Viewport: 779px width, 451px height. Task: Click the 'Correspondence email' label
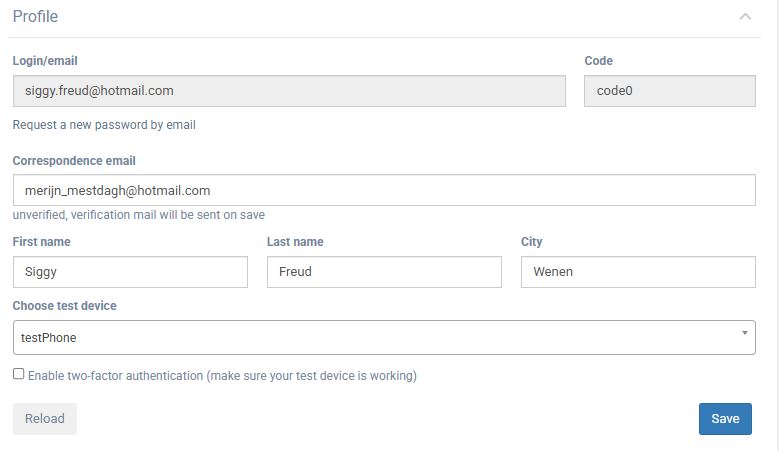[x=74, y=161]
